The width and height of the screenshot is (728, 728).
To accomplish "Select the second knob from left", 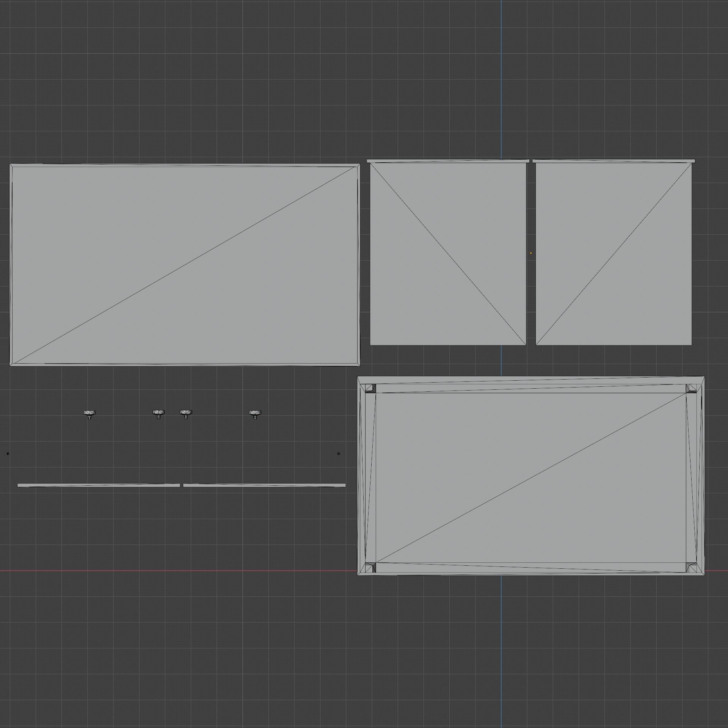I will (158, 413).
